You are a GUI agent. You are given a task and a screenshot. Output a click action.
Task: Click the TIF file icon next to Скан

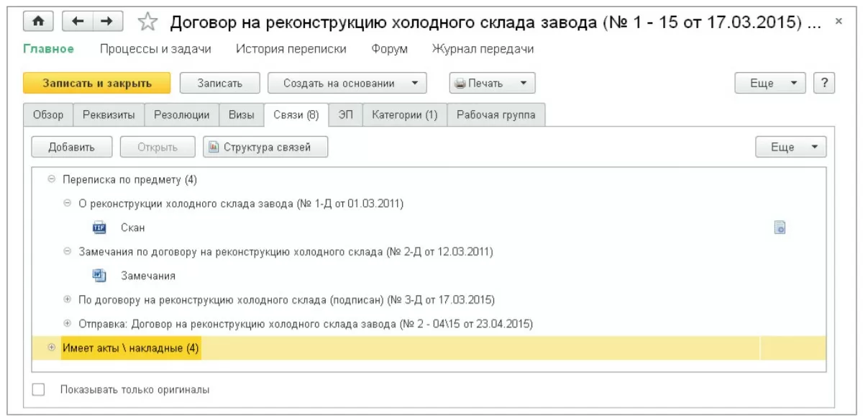pos(99,227)
